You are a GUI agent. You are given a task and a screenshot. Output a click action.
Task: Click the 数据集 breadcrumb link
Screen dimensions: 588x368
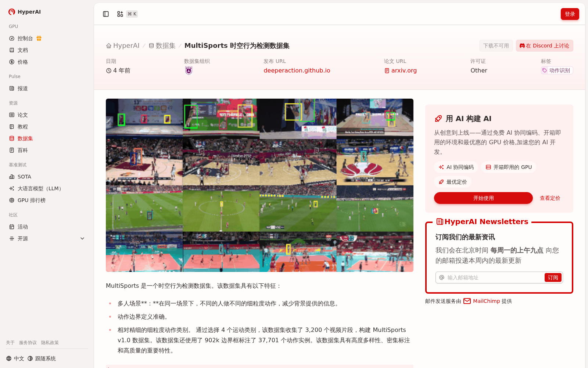[162, 46]
